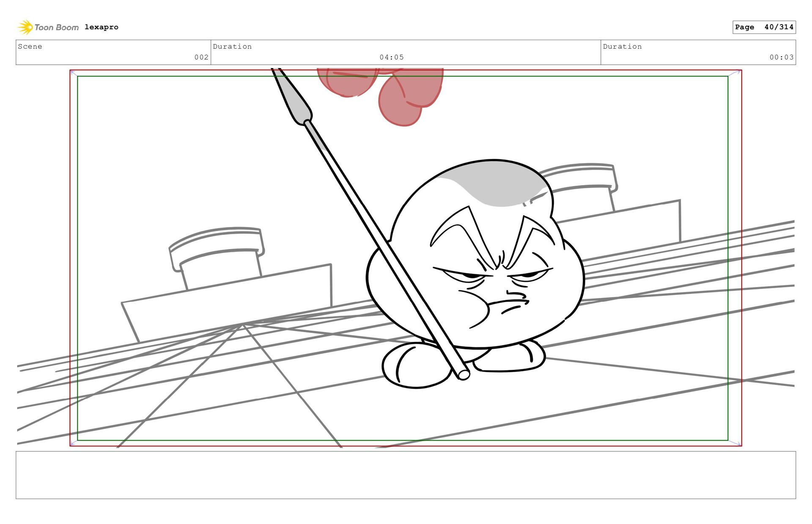This screenshot has height=524, width=812.
Task: Click the Toon Boom logo icon
Action: tap(25, 27)
